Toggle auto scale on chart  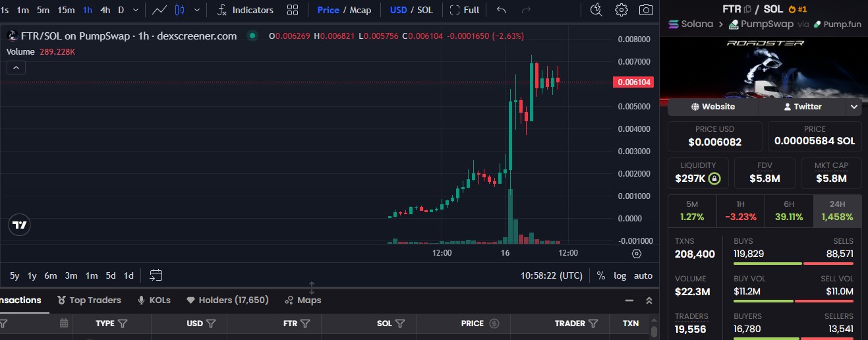[643, 275]
